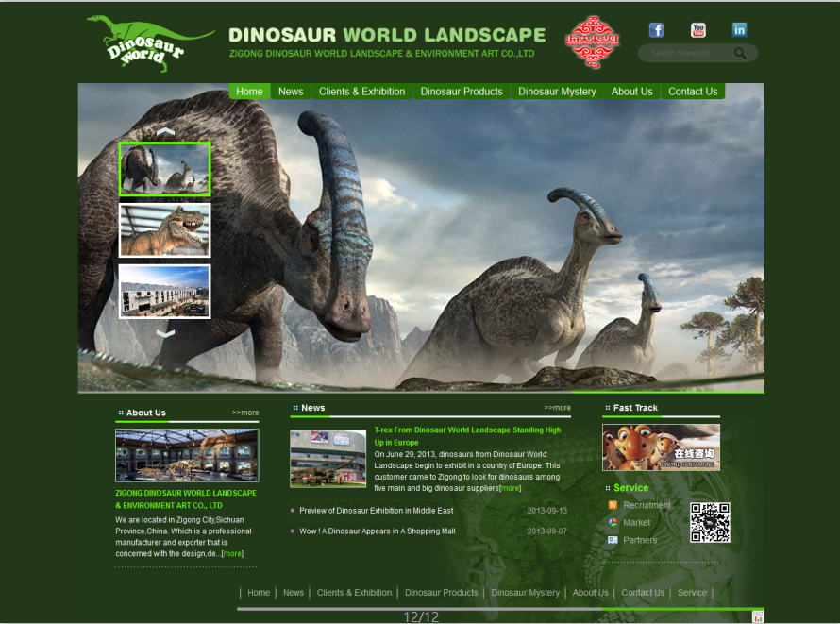
Task: Open Dinosaur Mystery in top navigation
Action: (x=557, y=92)
